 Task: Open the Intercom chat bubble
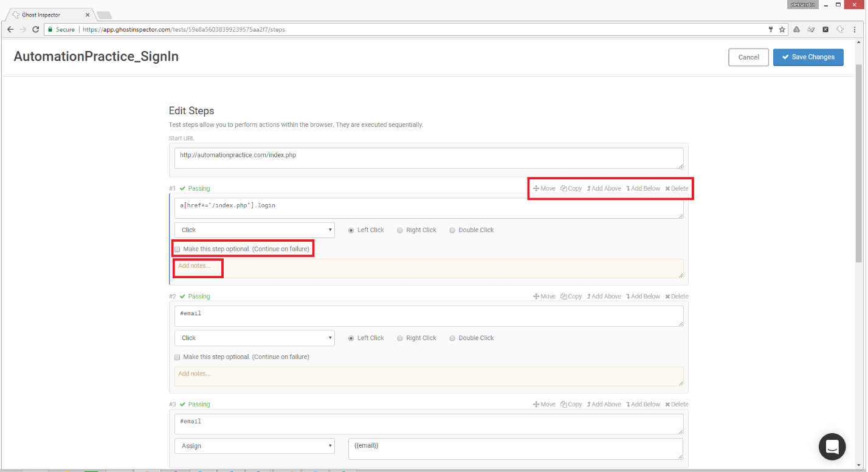[832, 447]
